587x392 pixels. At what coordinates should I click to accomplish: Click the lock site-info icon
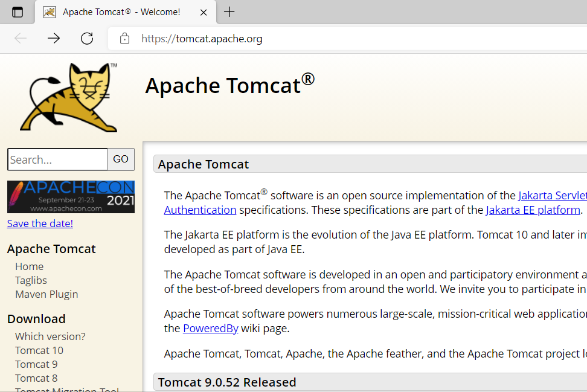point(125,39)
